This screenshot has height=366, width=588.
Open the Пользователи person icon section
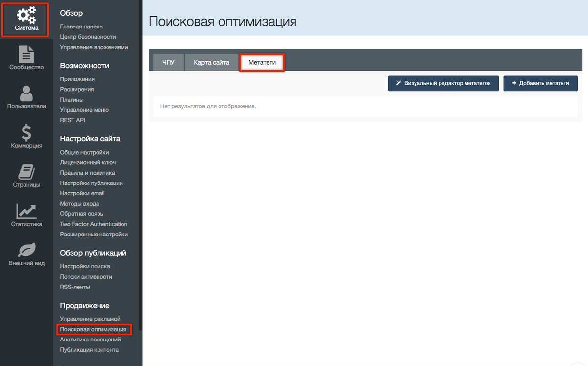coord(26,98)
